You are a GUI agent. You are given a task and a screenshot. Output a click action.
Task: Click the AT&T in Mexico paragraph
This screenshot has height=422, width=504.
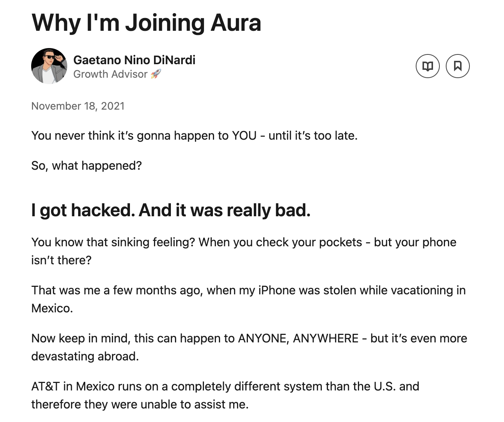[x=225, y=395]
